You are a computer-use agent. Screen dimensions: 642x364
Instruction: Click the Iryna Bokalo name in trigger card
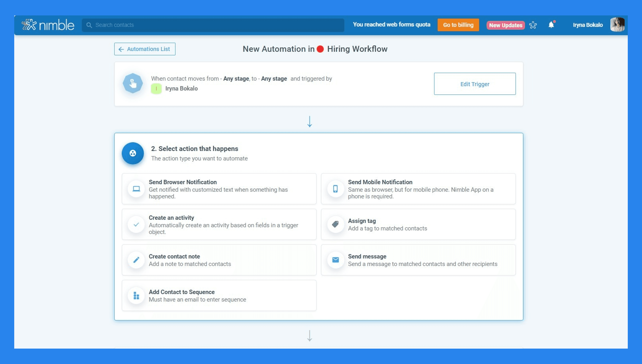(181, 89)
